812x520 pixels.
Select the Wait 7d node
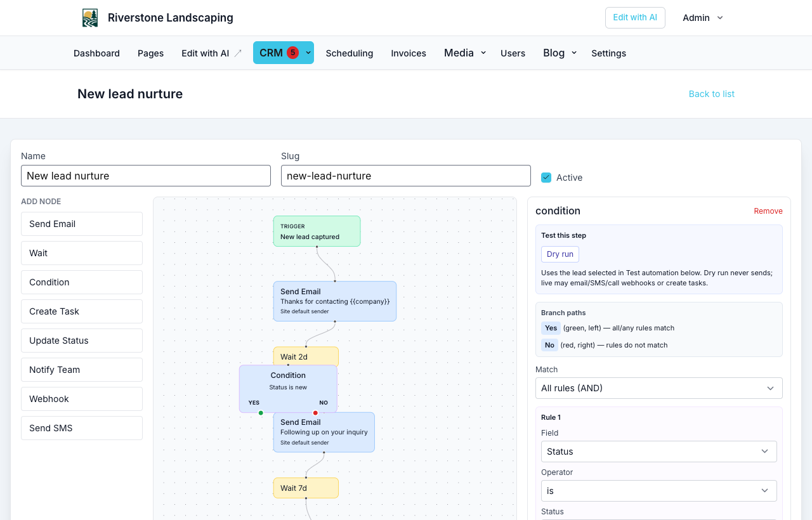coord(306,488)
